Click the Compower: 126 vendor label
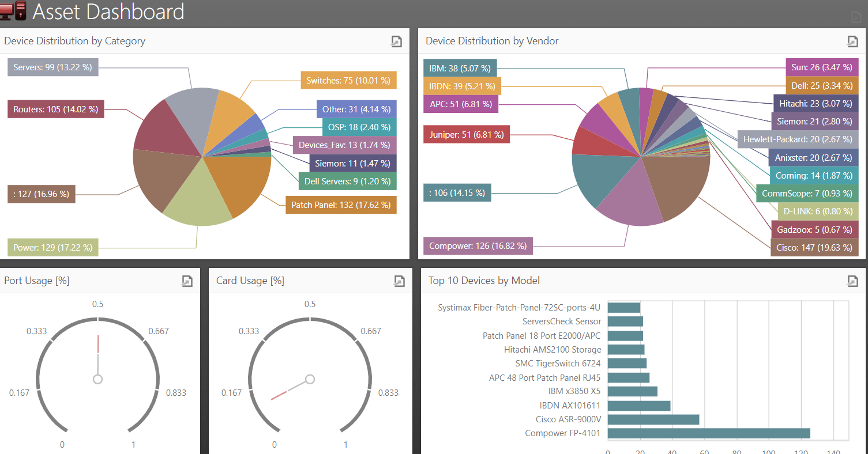Viewport: 868px width, 454px height. tap(478, 245)
